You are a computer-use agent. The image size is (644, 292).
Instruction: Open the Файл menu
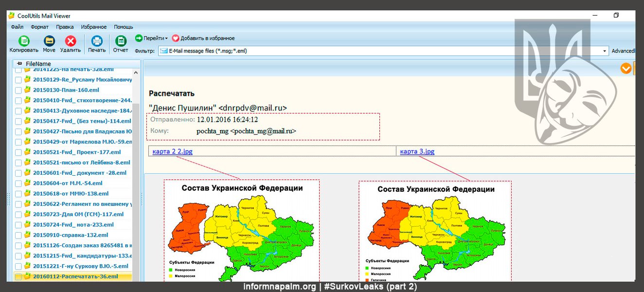tap(17, 27)
